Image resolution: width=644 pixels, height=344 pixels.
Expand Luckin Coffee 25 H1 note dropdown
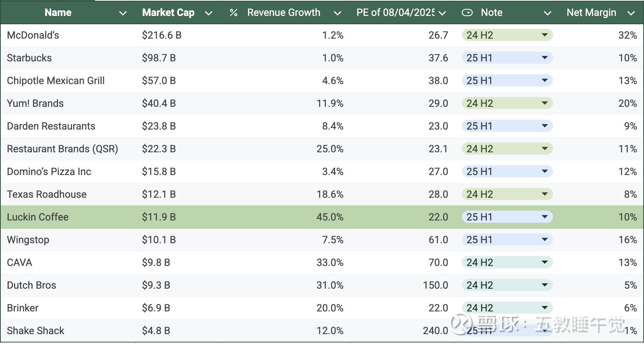coord(545,217)
